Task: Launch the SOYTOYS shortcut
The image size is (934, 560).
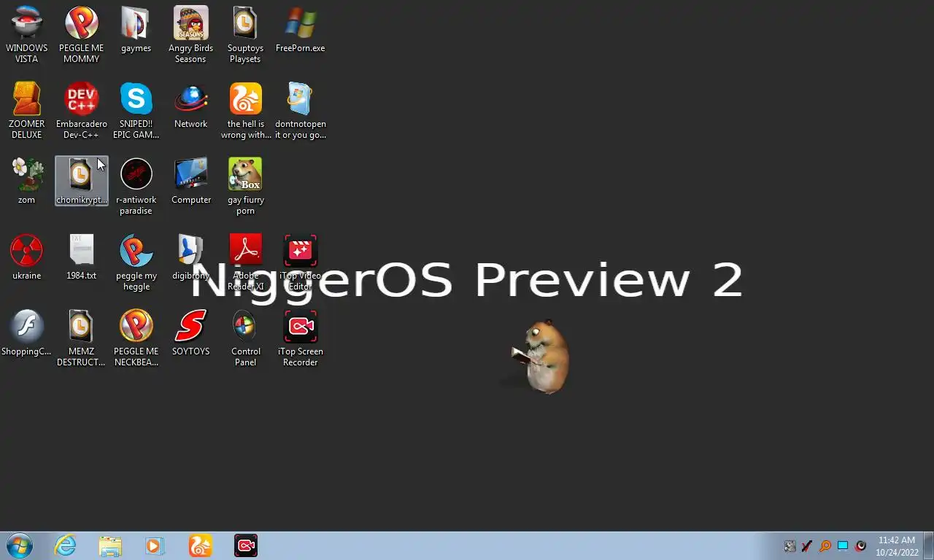Action: (x=190, y=332)
